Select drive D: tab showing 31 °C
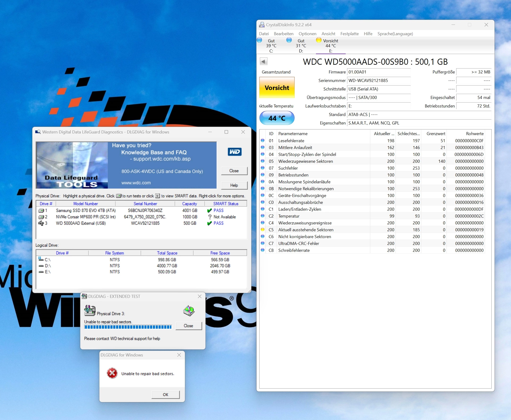 point(301,46)
